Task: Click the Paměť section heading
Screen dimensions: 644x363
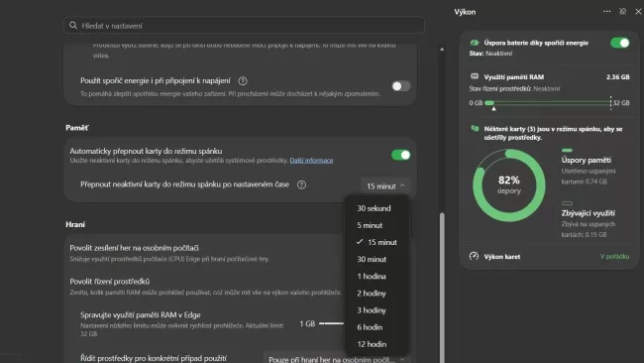Action: point(77,128)
